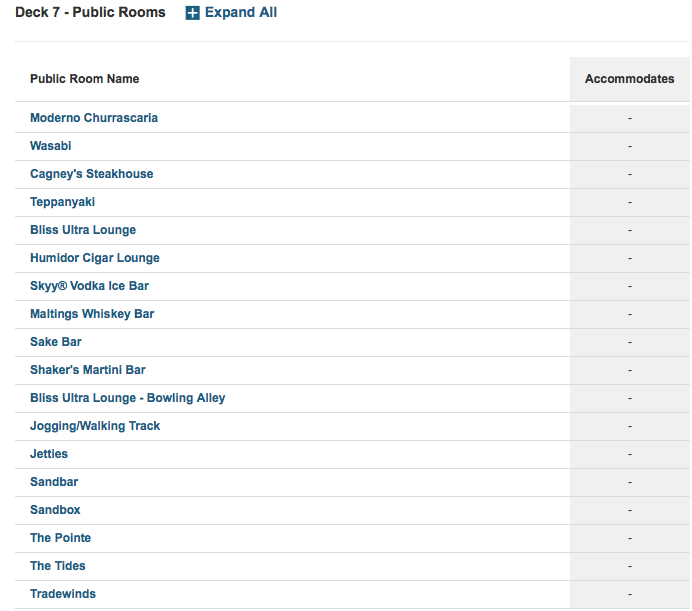692x611 pixels.
Task: Click the Bliss Ultra Lounge - Bowling Alley link
Action: (x=128, y=398)
